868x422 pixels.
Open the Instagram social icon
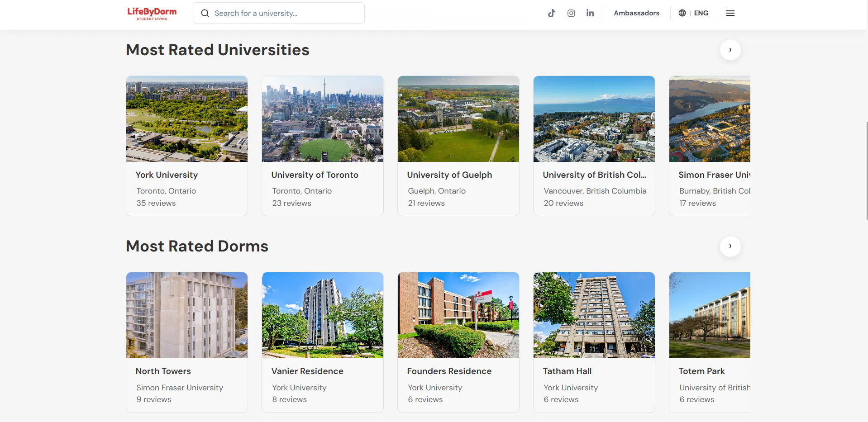(x=571, y=13)
